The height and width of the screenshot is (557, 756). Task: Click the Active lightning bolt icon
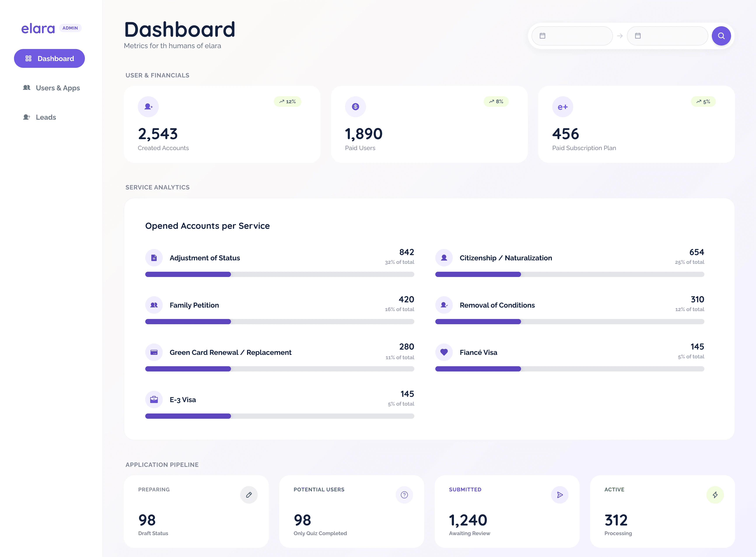pos(715,495)
